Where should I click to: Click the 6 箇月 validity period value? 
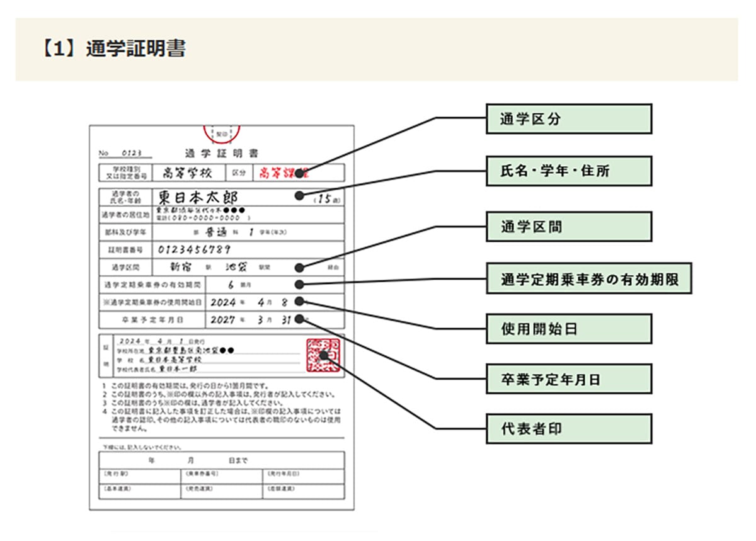click(x=239, y=285)
